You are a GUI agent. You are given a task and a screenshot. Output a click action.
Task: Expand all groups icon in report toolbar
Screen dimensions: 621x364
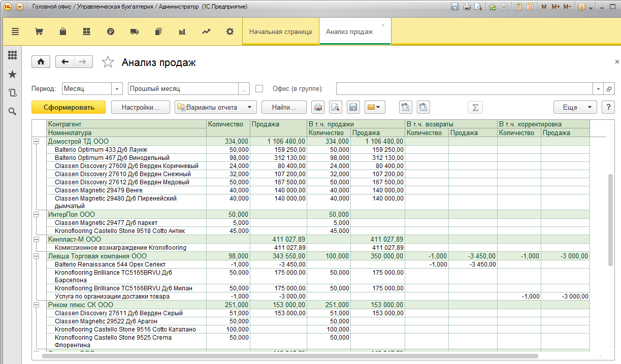pyautogui.click(x=406, y=107)
